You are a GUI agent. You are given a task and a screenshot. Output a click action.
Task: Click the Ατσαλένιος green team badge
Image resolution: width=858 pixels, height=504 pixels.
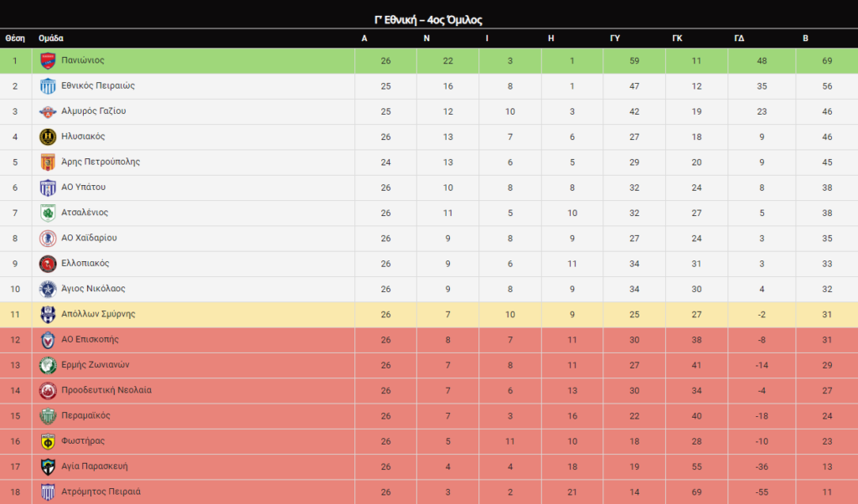[48, 213]
